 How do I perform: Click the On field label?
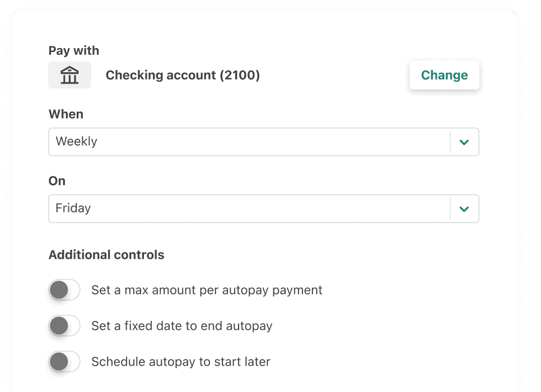coord(57,181)
